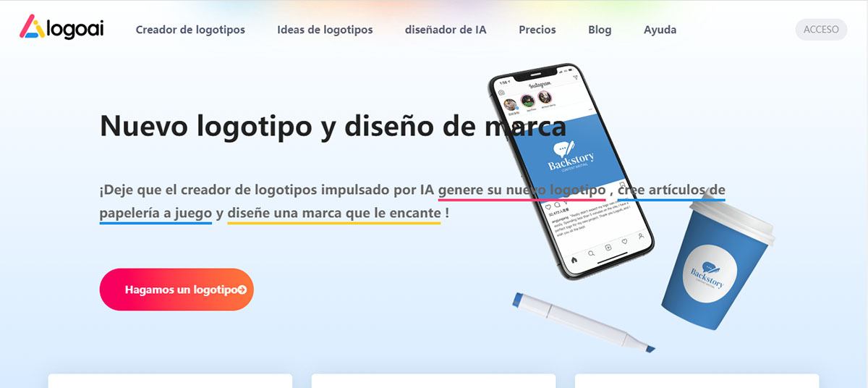
Task: Tap the heart icon in phone bottom bar
Action: click(624, 242)
